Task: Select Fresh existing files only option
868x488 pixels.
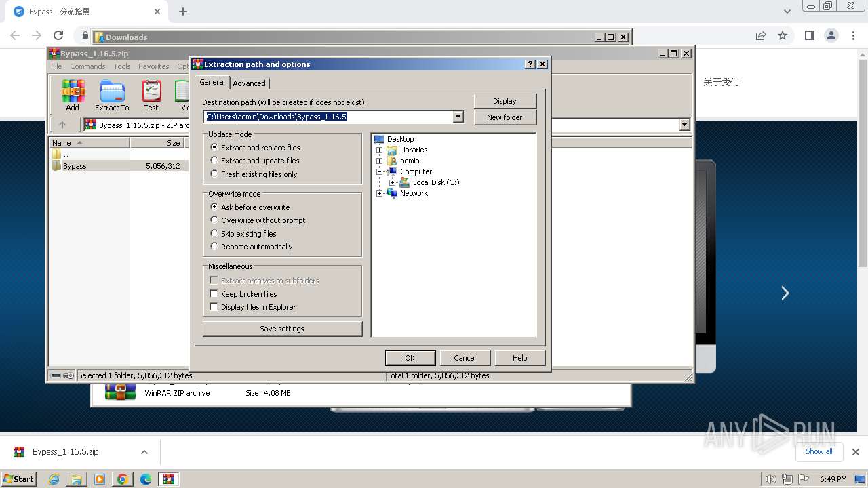Action: (254, 174)
